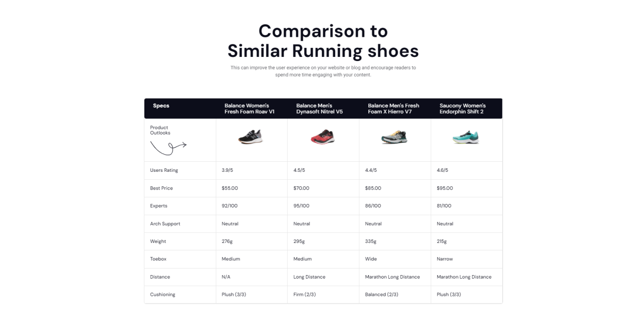This screenshot has width=644, height=332.
Task: Open Saucony Women's Endorphin Shift 2 header
Action: (x=463, y=109)
